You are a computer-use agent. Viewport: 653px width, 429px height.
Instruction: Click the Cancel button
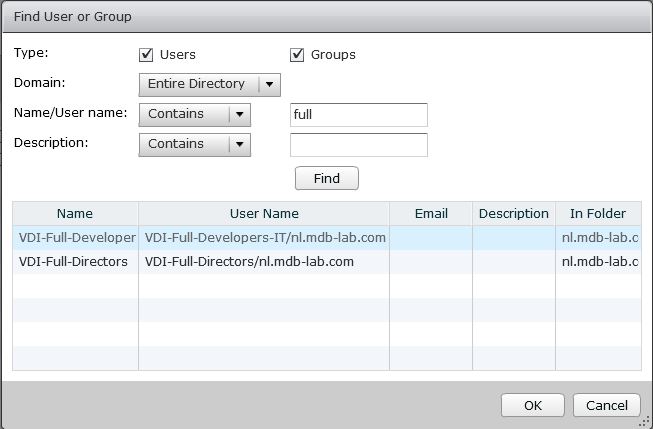(x=606, y=405)
